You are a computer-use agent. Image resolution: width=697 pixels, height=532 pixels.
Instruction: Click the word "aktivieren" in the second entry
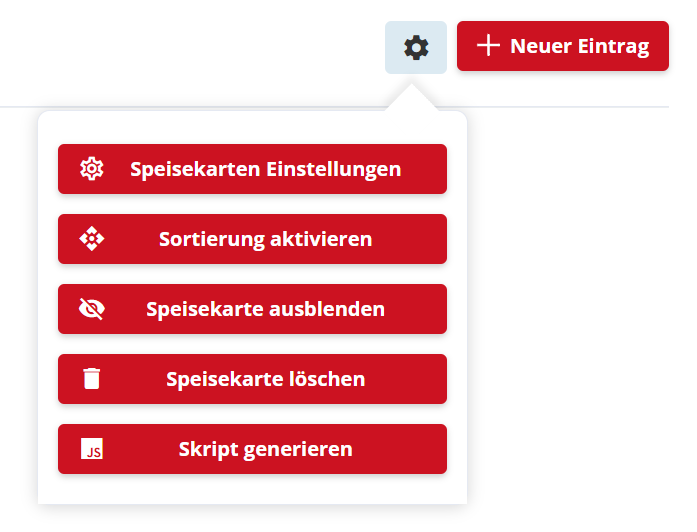[x=326, y=239]
